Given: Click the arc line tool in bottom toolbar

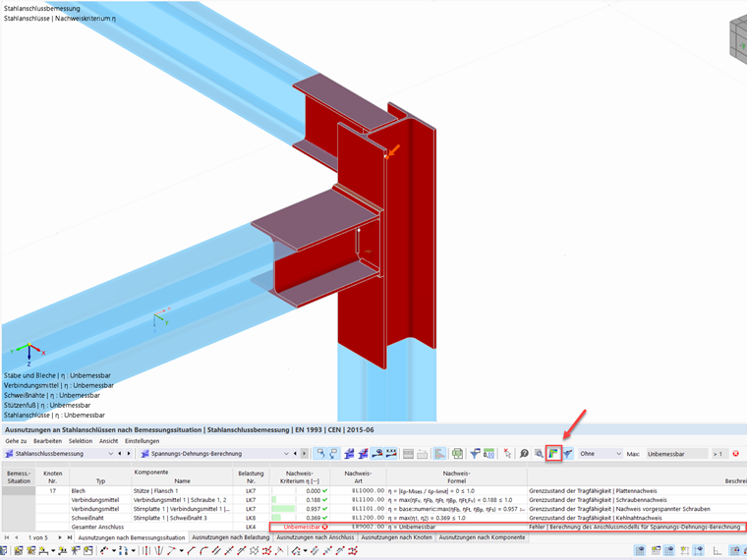Looking at the screenshot, I should coord(203,551).
